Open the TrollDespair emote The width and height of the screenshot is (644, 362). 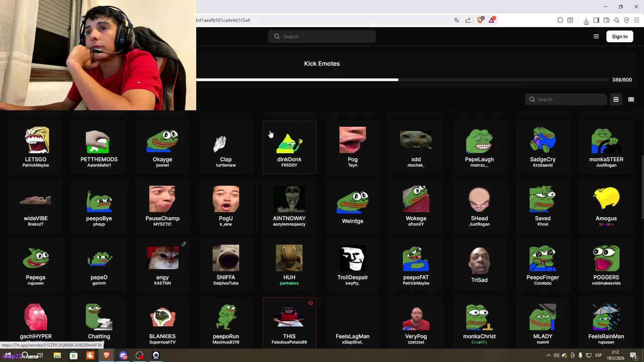pyautogui.click(x=353, y=265)
